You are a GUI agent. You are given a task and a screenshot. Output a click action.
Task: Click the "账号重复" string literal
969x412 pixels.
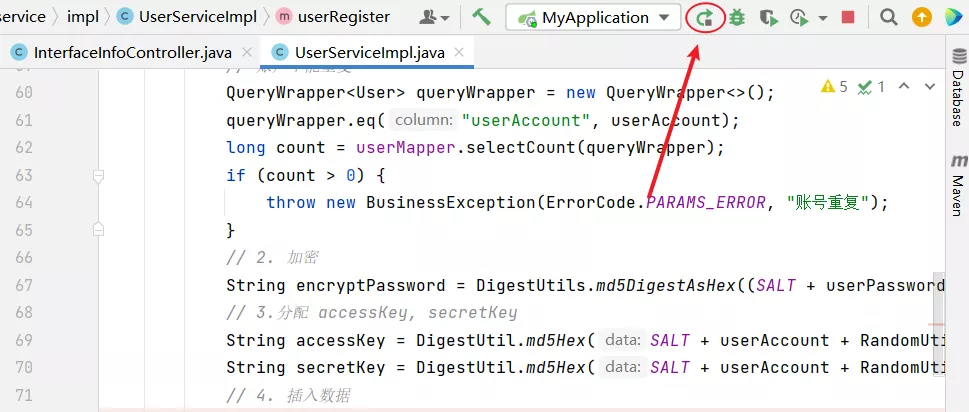[828, 203]
